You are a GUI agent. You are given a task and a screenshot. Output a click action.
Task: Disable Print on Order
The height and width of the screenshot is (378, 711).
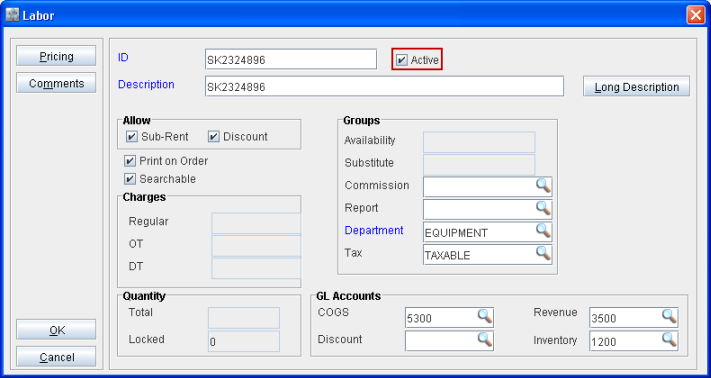point(130,161)
